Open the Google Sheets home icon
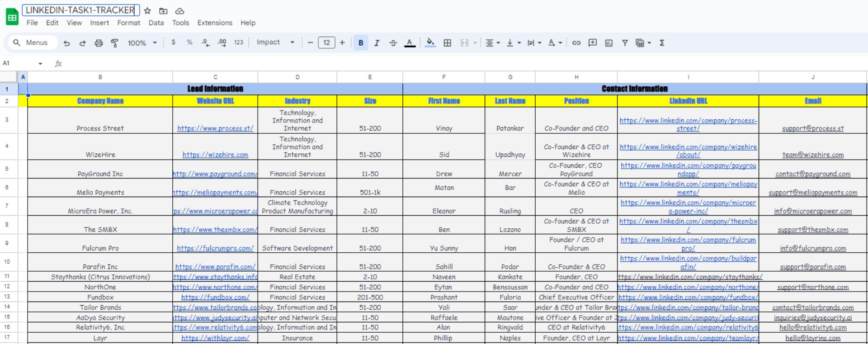Viewport: 868px width, 344px height. [12, 17]
